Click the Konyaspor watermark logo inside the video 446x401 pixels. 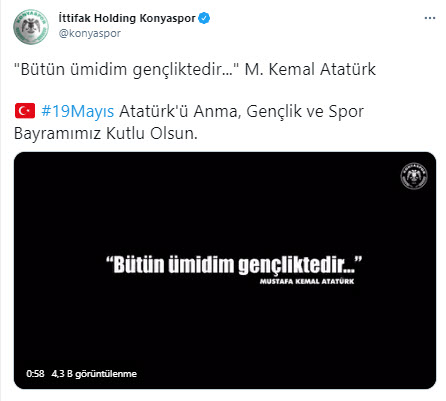pos(414,176)
